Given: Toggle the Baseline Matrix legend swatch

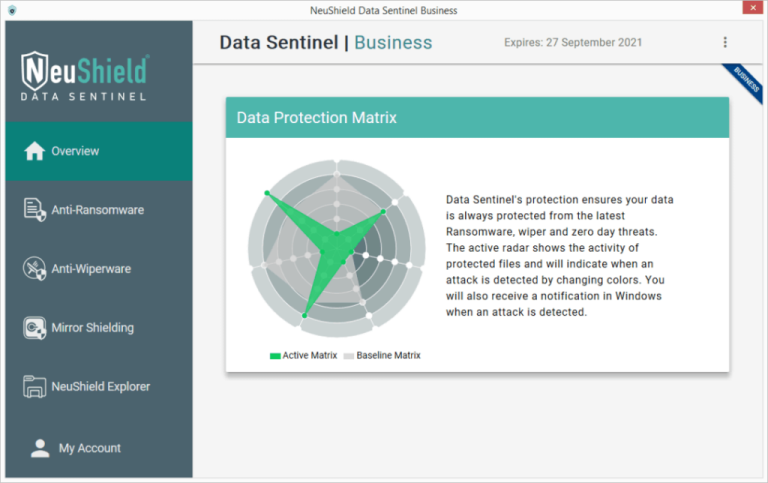Looking at the screenshot, I should [x=349, y=356].
